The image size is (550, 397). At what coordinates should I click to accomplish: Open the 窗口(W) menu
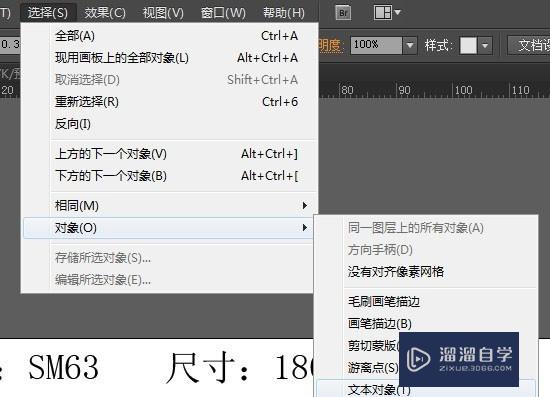(223, 13)
